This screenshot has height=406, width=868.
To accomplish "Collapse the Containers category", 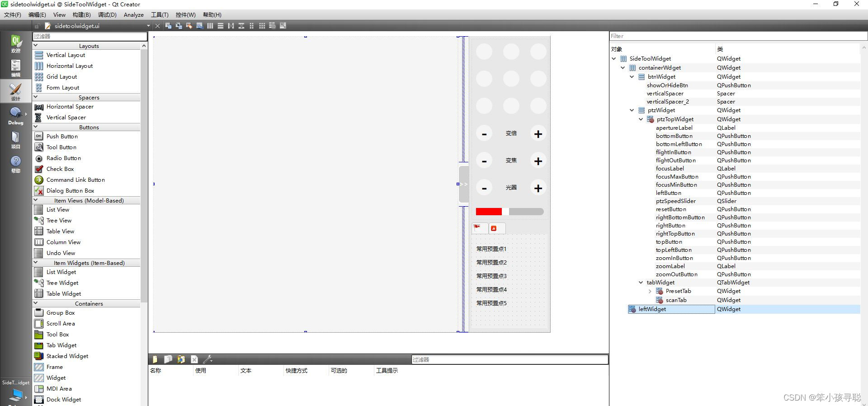I will click(36, 303).
